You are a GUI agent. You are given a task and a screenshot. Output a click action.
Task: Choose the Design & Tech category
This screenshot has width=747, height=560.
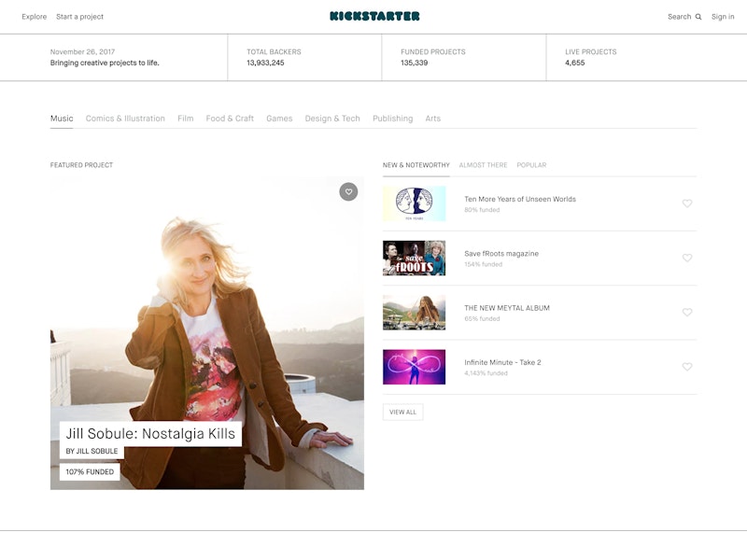[332, 119]
